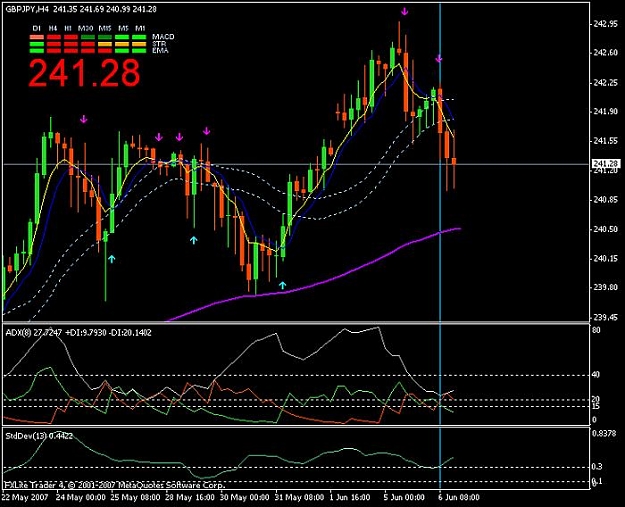Click the magenta sell arrow above the 5 Jun peak
Screen dimensions: 625x507
point(405,12)
